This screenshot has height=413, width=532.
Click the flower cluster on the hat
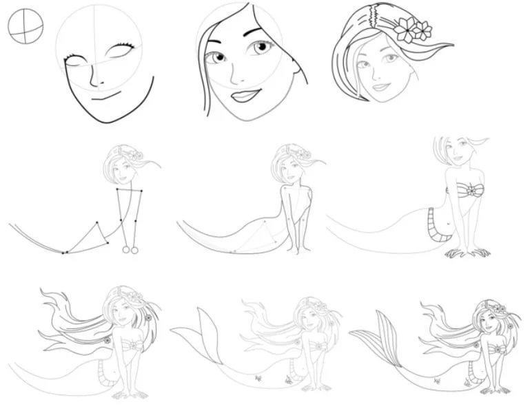point(417,28)
